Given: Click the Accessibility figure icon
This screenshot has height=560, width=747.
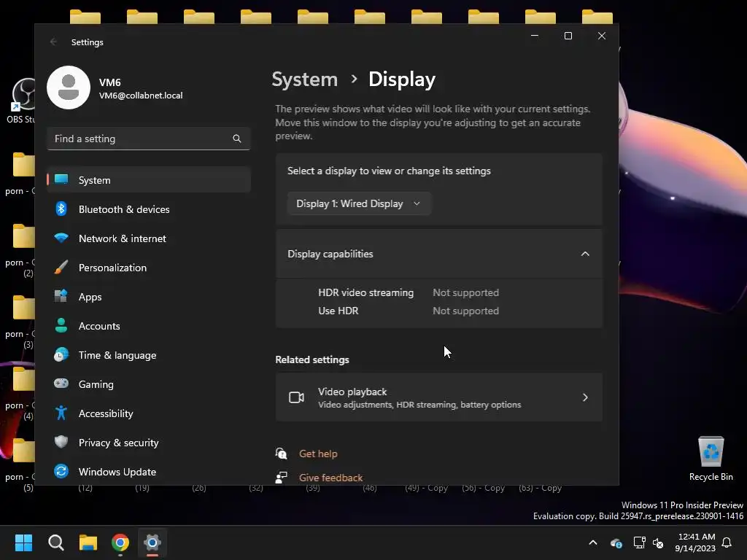Looking at the screenshot, I should pyautogui.click(x=61, y=413).
